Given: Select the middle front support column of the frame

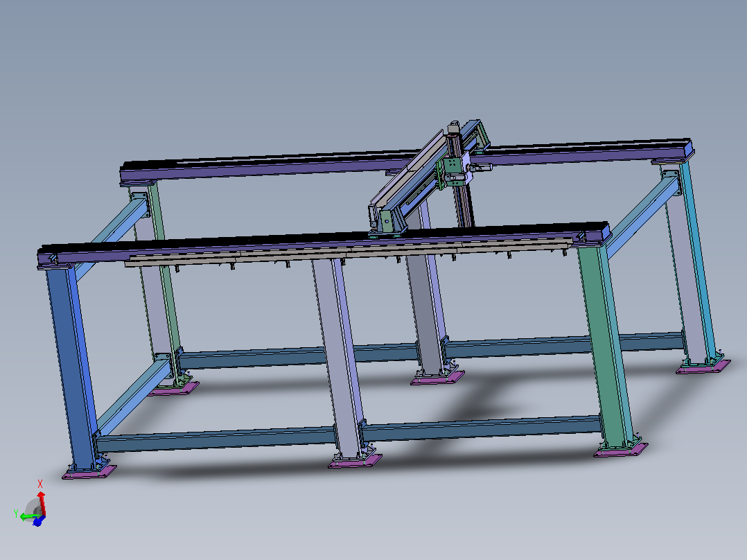Looking at the screenshot, I should click(x=340, y=358).
